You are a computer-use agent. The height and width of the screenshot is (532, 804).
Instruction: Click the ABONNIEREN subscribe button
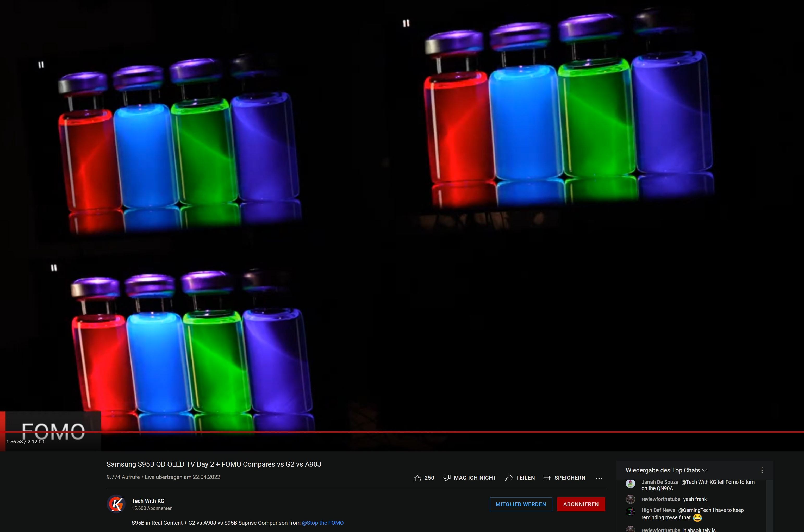pyautogui.click(x=581, y=504)
